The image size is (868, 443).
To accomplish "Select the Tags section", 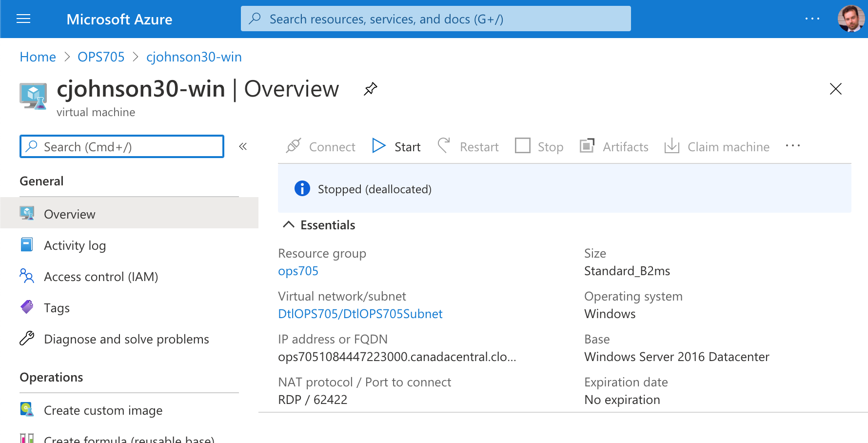I will click(57, 308).
